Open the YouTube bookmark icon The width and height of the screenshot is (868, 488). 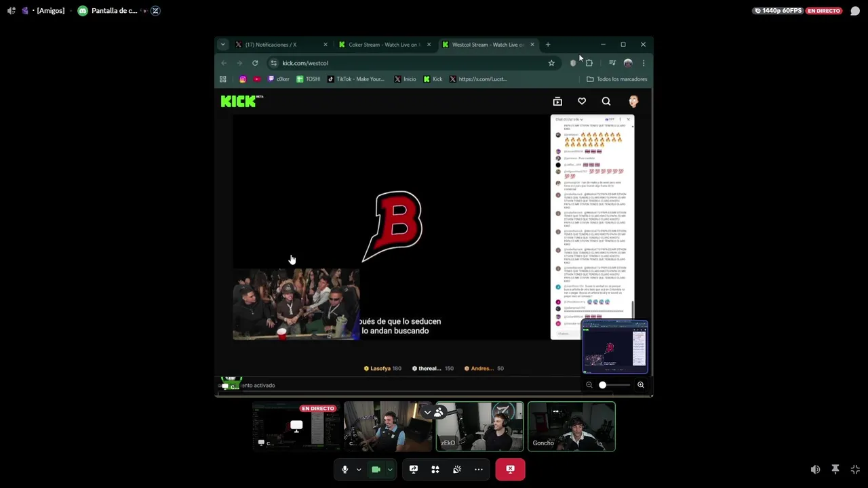point(257,79)
